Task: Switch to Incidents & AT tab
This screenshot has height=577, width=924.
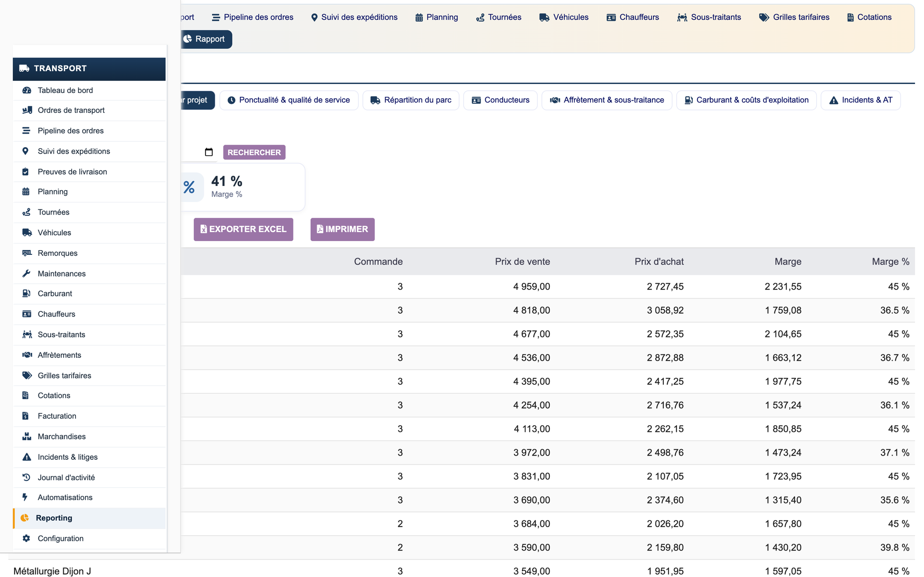Action: [860, 100]
